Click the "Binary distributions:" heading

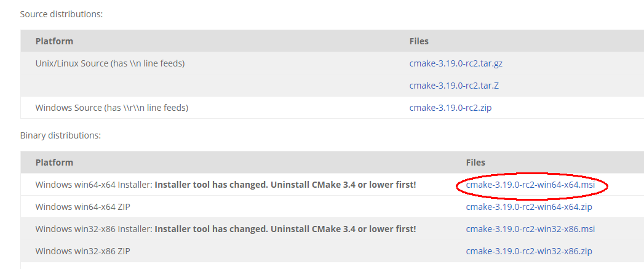[60, 135]
